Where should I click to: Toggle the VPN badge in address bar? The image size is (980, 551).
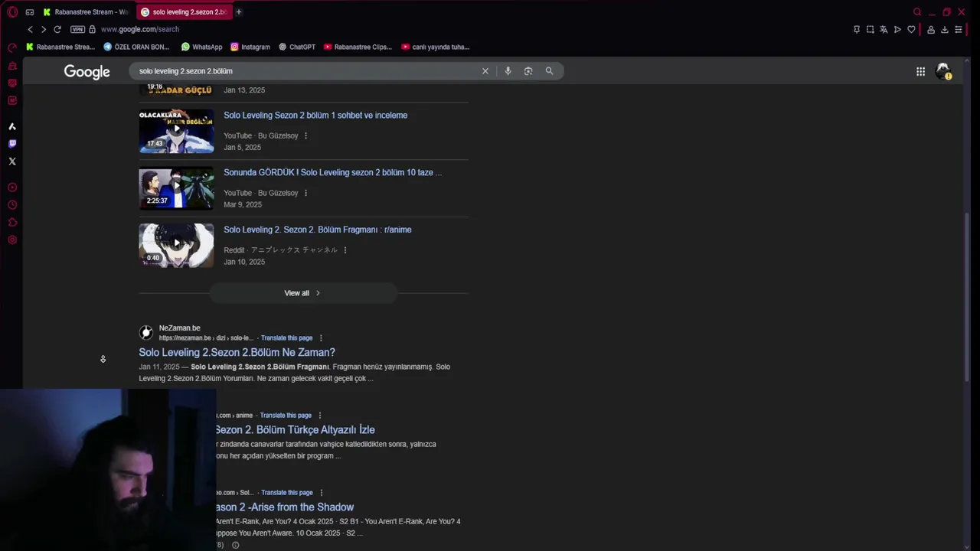point(77,29)
